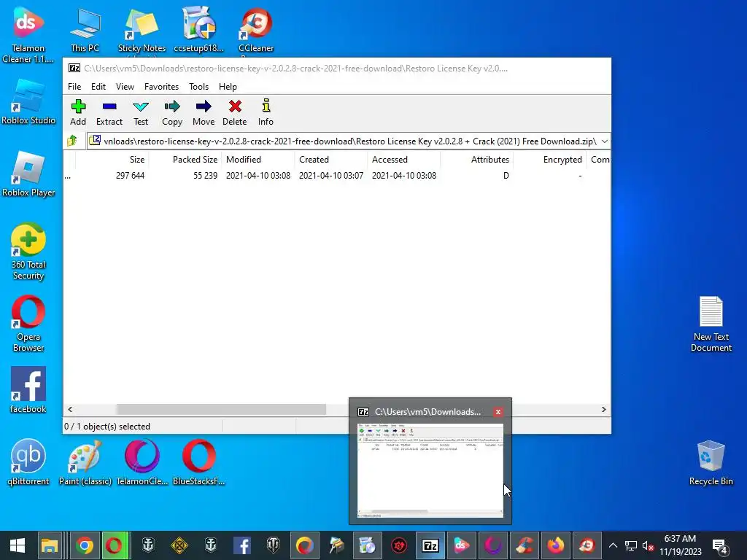Select the Paint (classic) desktop icon
Image resolution: width=747 pixels, height=560 pixels.
[85, 463]
